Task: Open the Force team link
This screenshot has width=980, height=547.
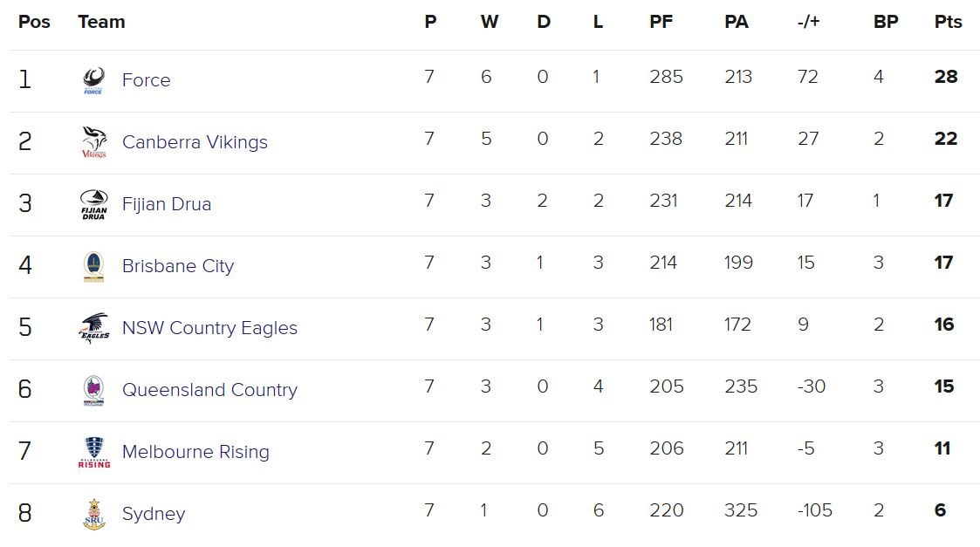Action: pyautogui.click(x=147, y=80)
